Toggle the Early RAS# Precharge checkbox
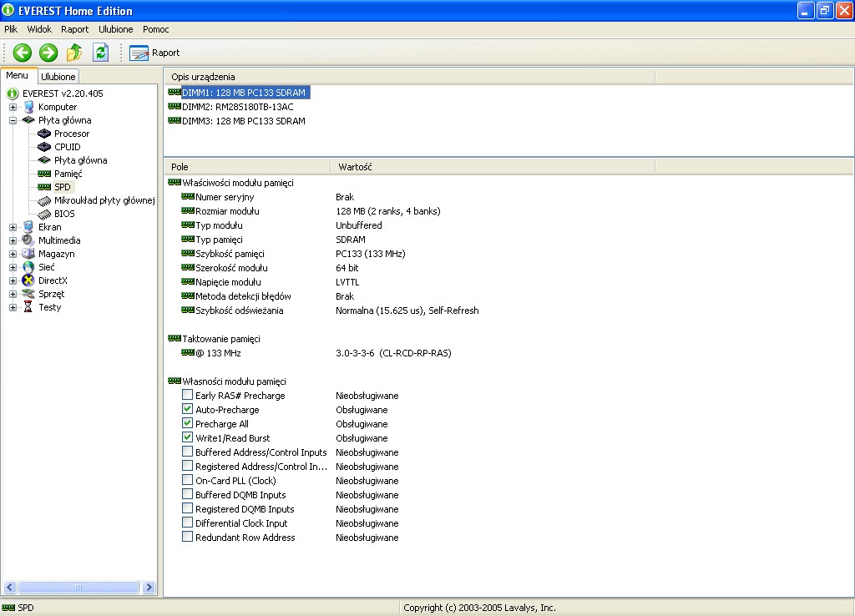 click(187, 395)
